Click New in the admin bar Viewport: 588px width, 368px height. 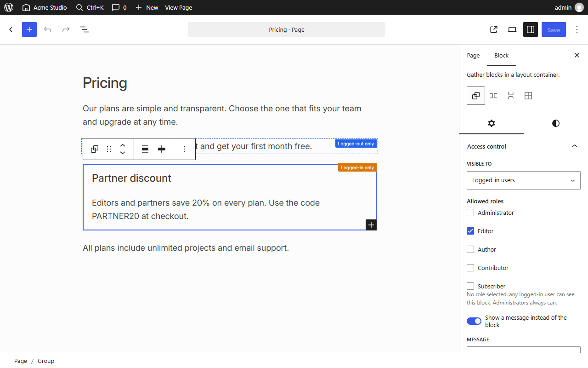[147, 7]
